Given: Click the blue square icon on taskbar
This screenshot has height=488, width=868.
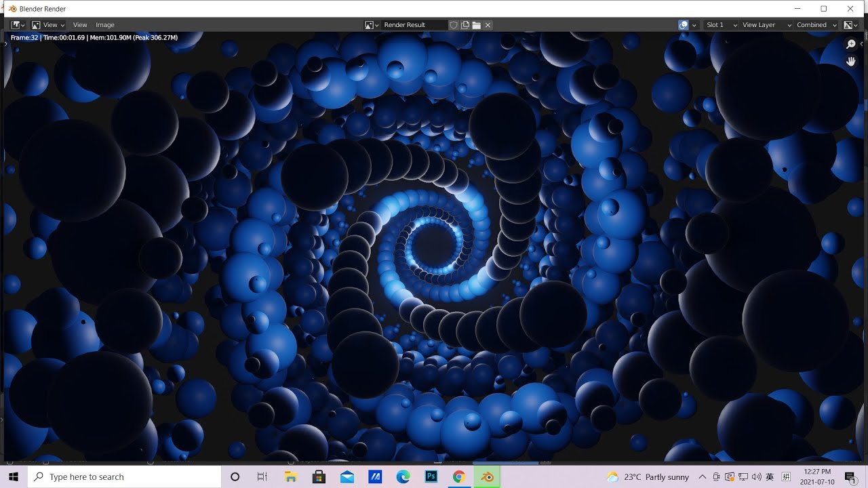Looking at the screenshot, I should click(375, 476).
